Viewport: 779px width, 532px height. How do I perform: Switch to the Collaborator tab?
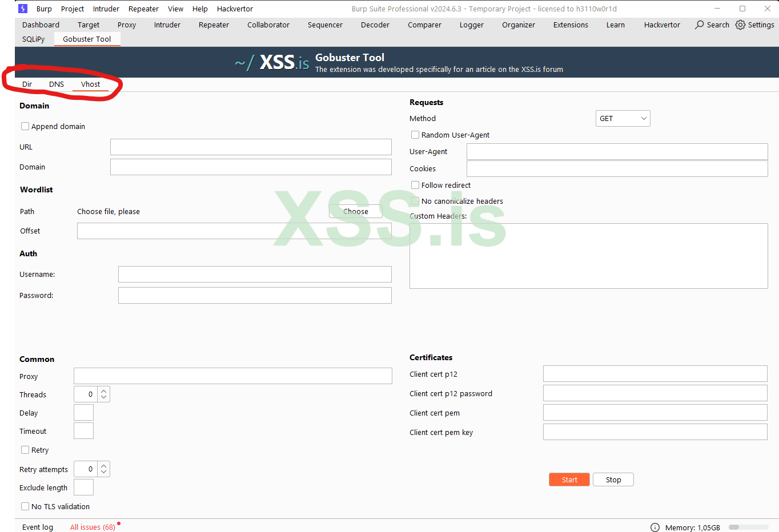[x=268, y=25]
